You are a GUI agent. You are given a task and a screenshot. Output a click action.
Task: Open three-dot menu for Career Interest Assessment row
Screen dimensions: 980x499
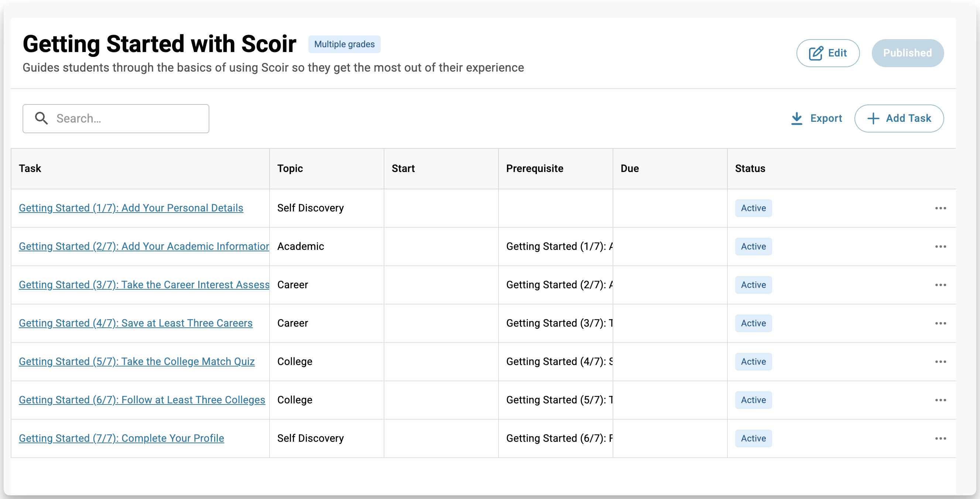point(940,285)
